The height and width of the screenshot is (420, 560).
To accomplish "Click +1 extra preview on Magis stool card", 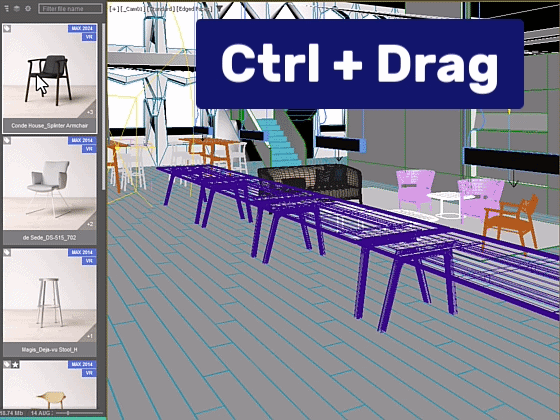I will coord(90,336).
